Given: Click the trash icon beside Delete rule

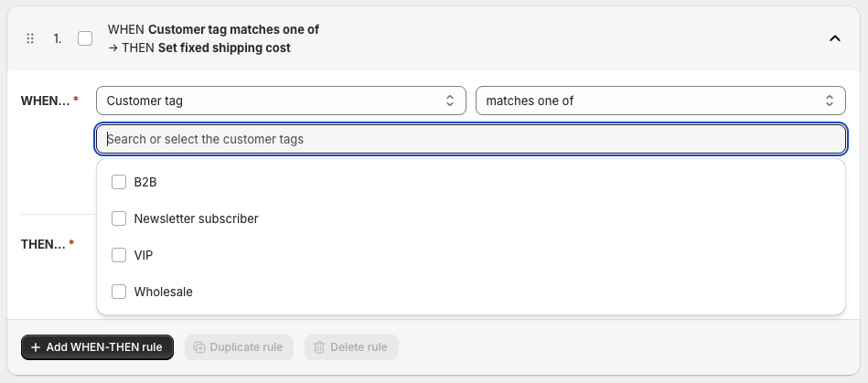Looking at the screenshot, I should tap(319, 347).
